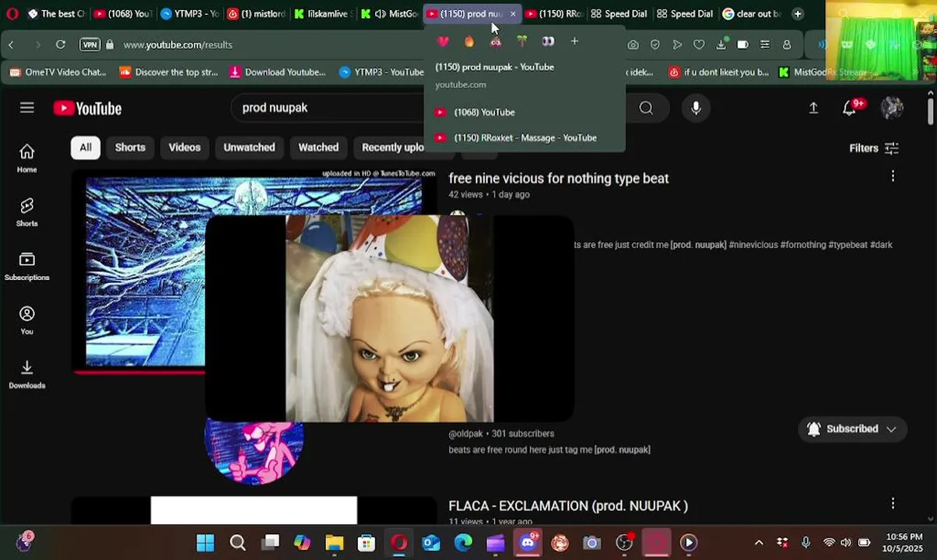This screenshot has width=937, height=560.
Task: Select the Unwatched filter chip
Action: tap(249, 147)
